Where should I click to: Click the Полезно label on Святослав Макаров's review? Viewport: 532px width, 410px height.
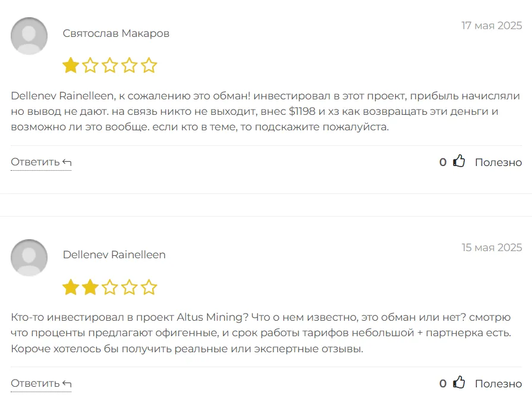(x=498, y=162)
